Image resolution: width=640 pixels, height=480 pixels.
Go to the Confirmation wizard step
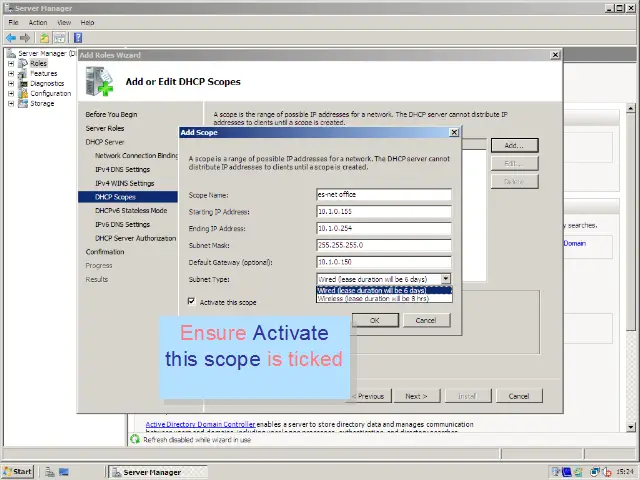coord(105,252)
